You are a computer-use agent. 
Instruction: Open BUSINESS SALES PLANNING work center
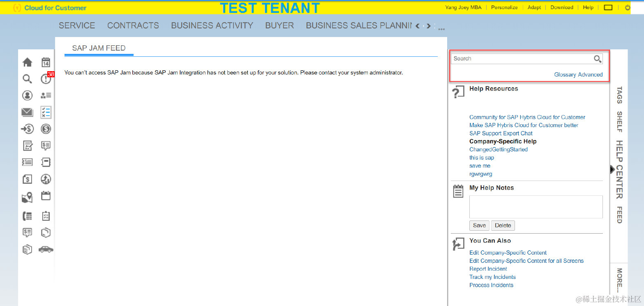(358, 25)
